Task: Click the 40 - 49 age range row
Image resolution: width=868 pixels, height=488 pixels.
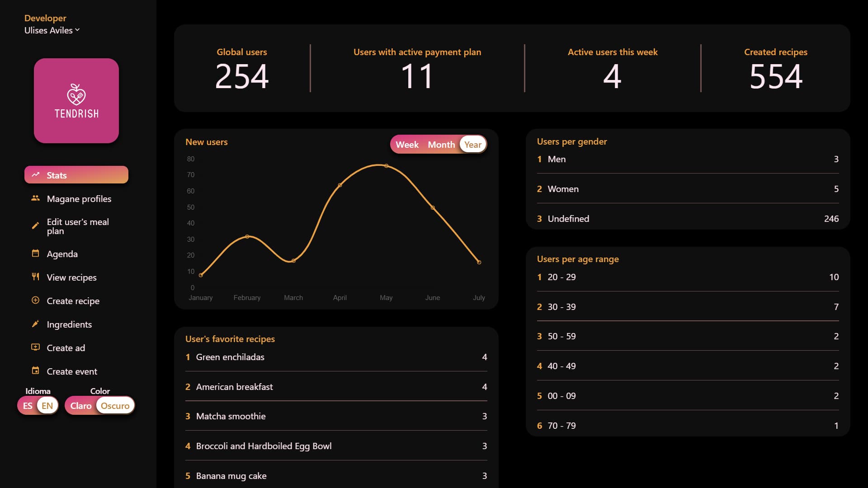Action: (x=688, y=366)
